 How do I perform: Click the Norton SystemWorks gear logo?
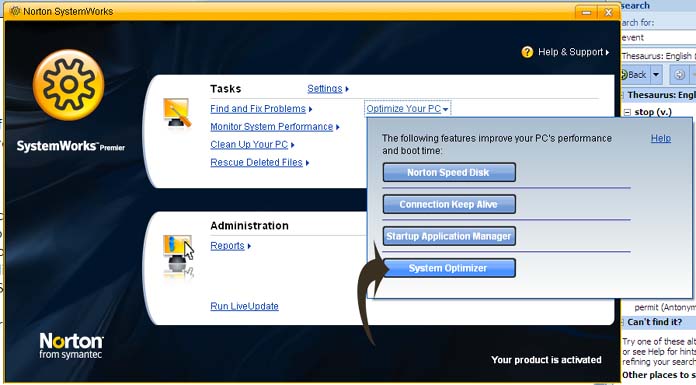pos(68,85)
